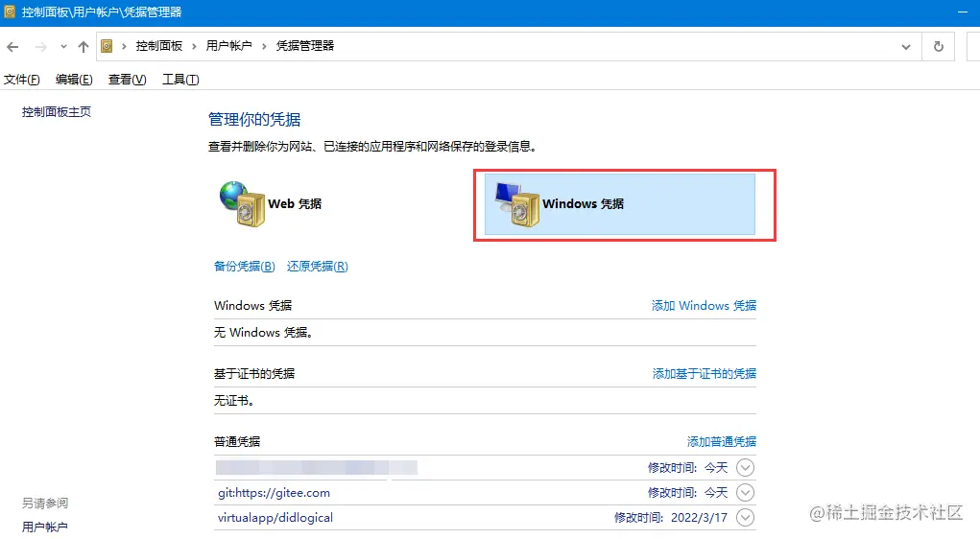Click 还原凭据(R) link
This screenshot has width=980, height=539.
(318, 266)
